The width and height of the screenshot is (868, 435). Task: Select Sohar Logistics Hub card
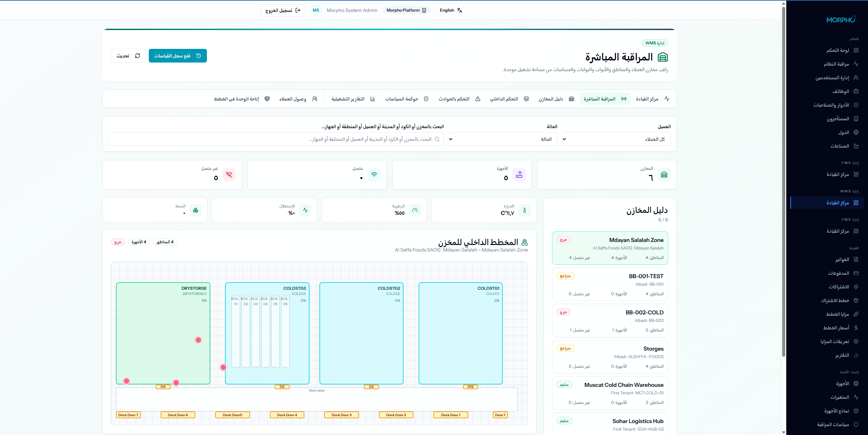click(x=610, y=424)
